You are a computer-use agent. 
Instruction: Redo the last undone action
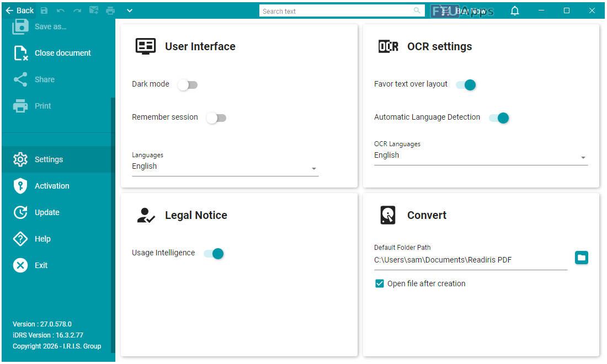[x=77, y=10]
